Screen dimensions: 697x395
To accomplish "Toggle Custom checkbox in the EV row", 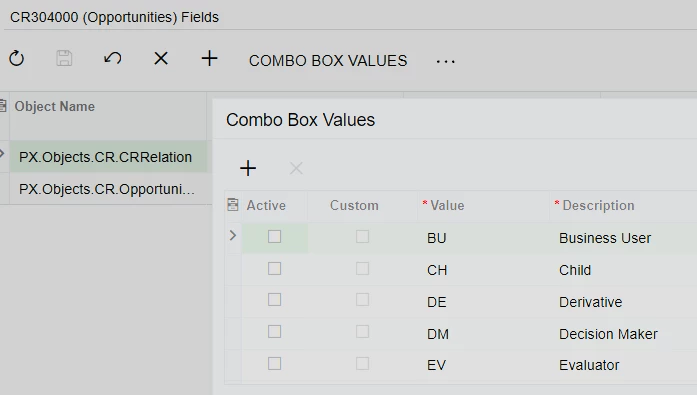I will tap(362, 363).
